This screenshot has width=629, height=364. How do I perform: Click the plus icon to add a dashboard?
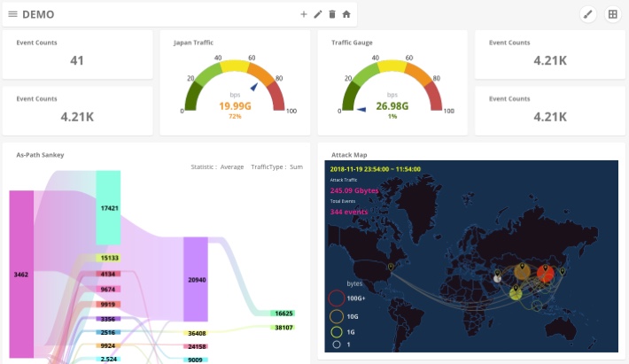[304, 14]
